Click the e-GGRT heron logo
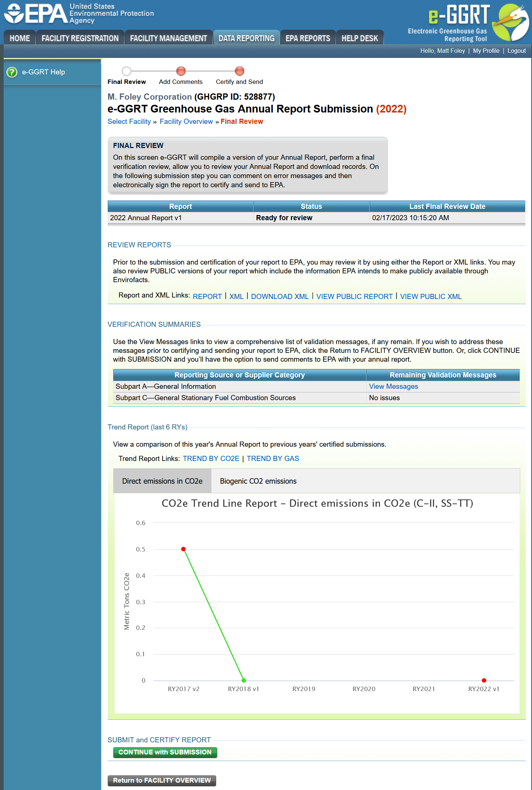 pos(511,22)
